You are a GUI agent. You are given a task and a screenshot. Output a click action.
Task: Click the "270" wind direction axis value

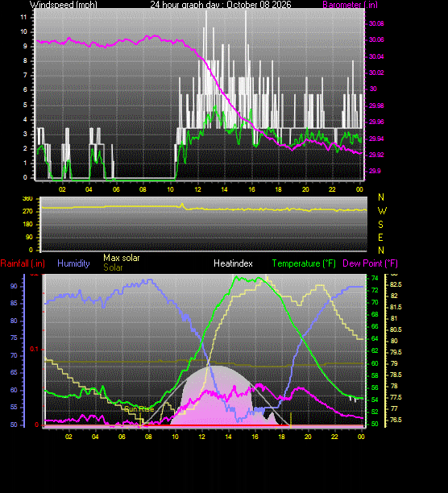27,211
